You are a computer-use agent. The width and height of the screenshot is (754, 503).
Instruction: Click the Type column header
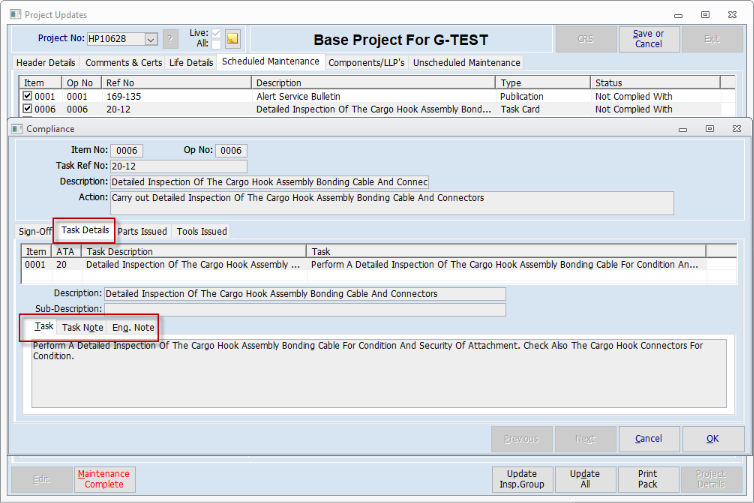pyautogui.click(x=543, y=83)
